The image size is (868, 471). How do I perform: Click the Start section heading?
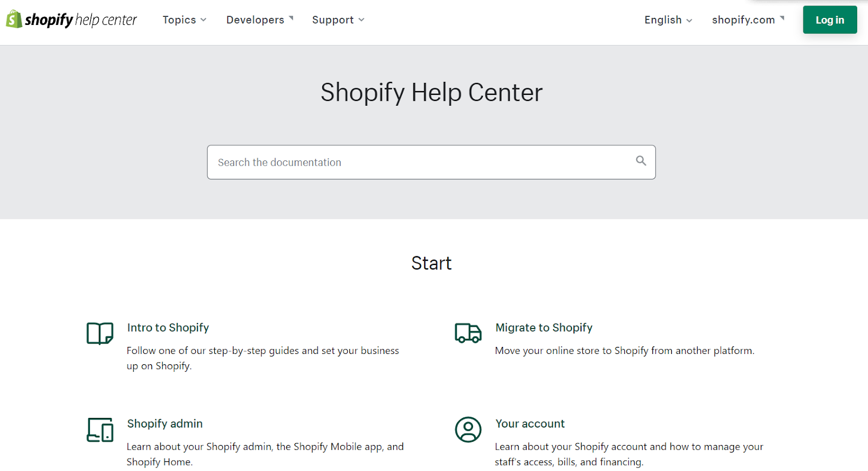(x=431, y=263)
